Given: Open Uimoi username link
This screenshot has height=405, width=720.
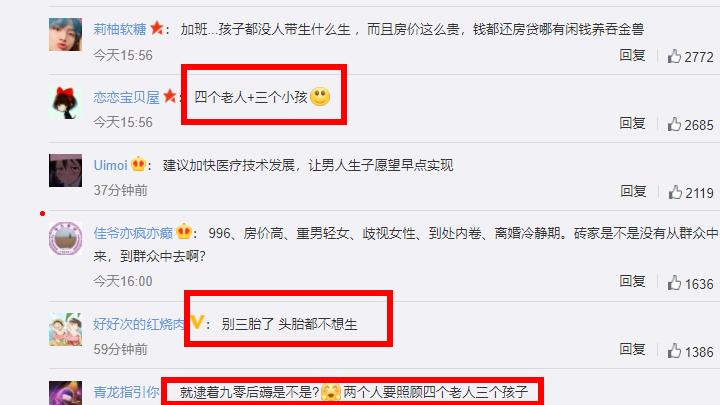Looking at the screenshot, I should (110, 165).
